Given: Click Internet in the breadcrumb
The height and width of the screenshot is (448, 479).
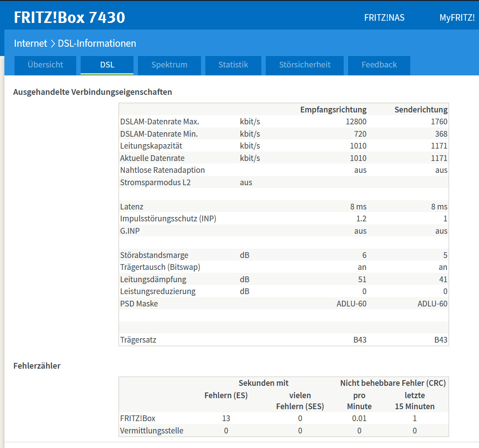Looking at the screenshot, I should pyautogui.click(x=30, y=44).
